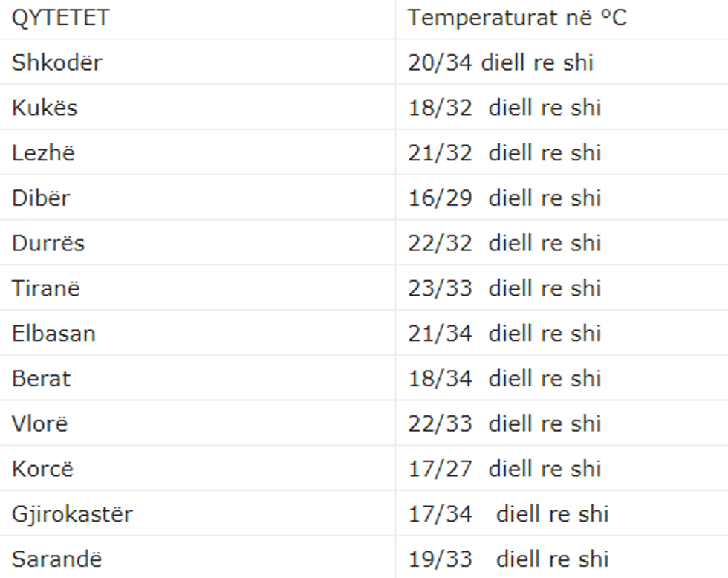Select the 19/33 temperature for Sarandë

point(440,559)
